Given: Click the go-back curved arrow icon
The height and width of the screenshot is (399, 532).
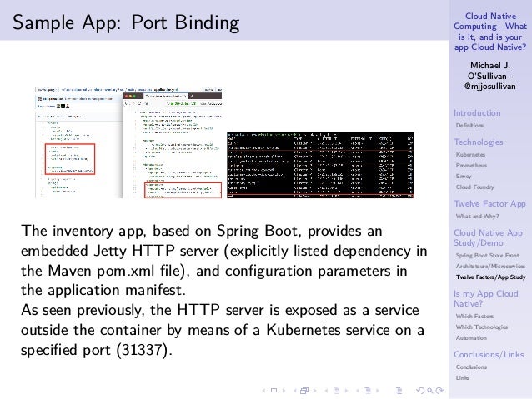Looking at the screenshot, I should point(420,391).
